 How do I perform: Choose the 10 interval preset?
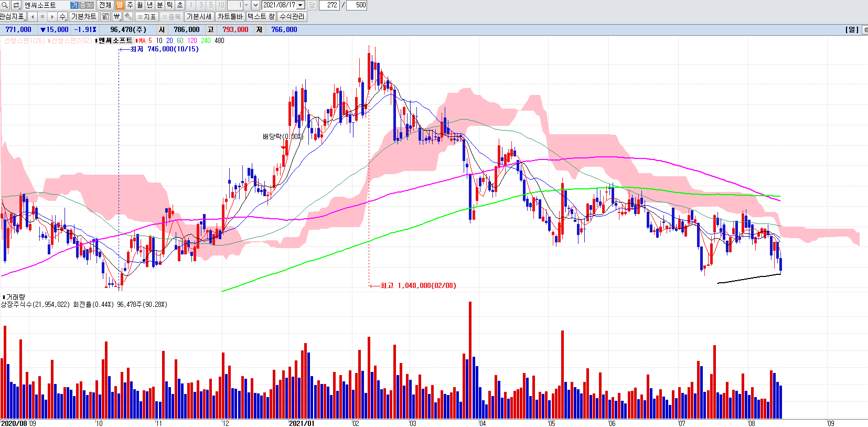point(221,5)
